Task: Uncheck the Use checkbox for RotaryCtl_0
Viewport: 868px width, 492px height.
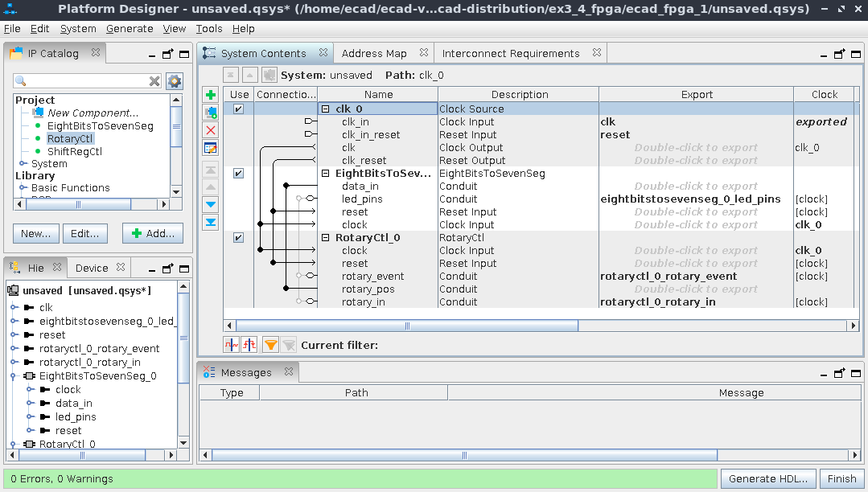Action: click(x=238, y=237)
